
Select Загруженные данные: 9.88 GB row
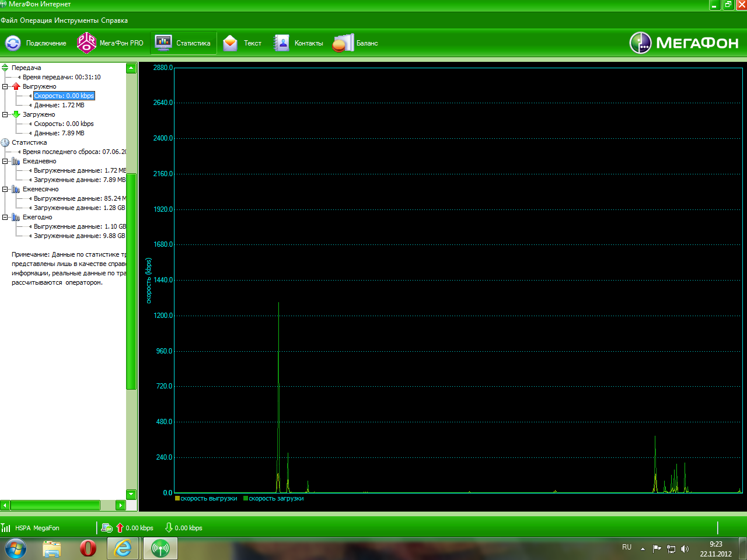[x=79, y=236]
